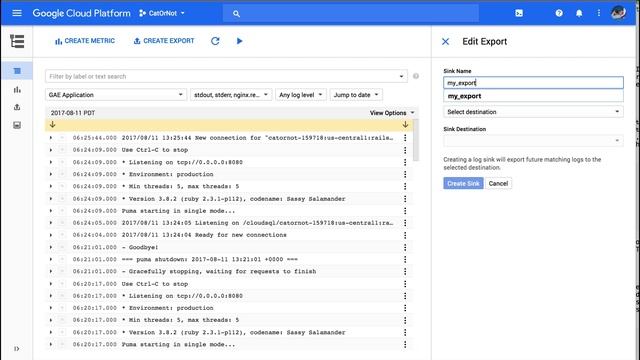Click the Google Cloud Platform logo
The image size is (640, 360).
click(x=82, y=13)
